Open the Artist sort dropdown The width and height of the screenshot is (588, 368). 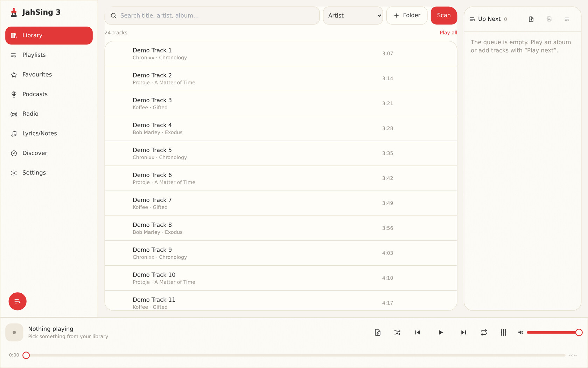353,15
